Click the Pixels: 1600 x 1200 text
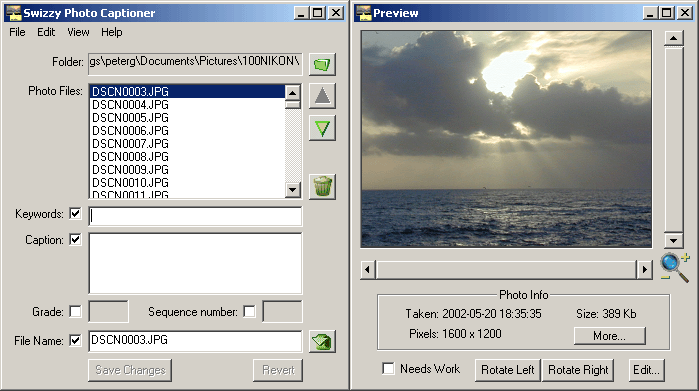The height and width of the screenshot is (391, 699). (x=455, y=333)
